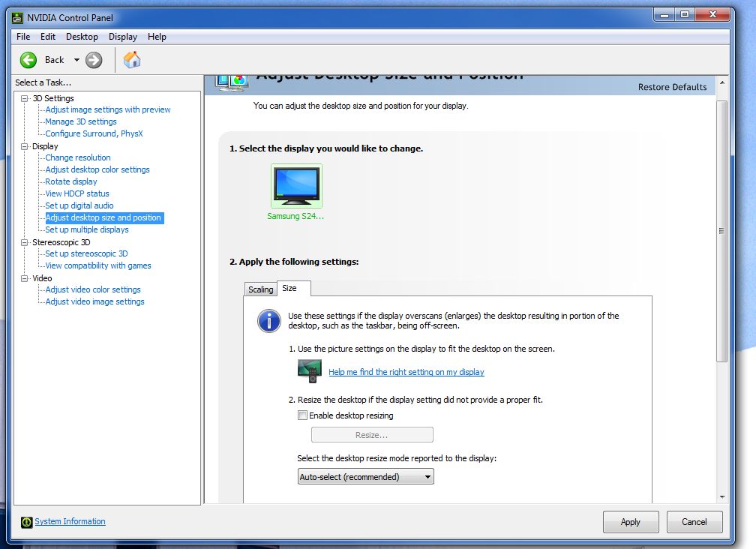
Task: Click the blue information icon
Action: [x=269, y=320]
